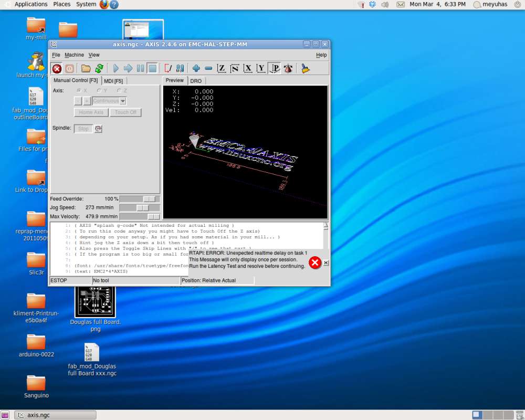525x420 pixels.
Task: Click the spindle Stop button
Action: [x=83, y=129]
